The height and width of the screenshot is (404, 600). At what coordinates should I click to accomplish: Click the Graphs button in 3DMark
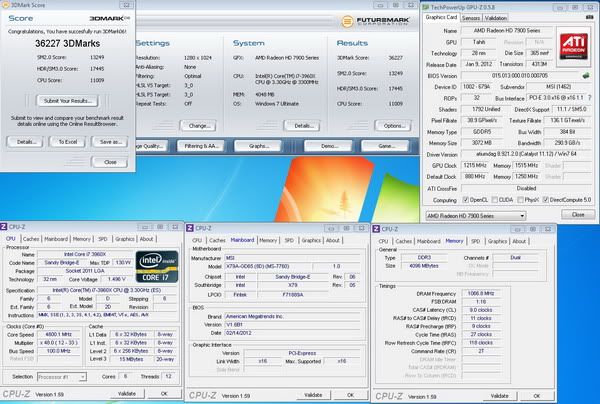click(258, 146)
